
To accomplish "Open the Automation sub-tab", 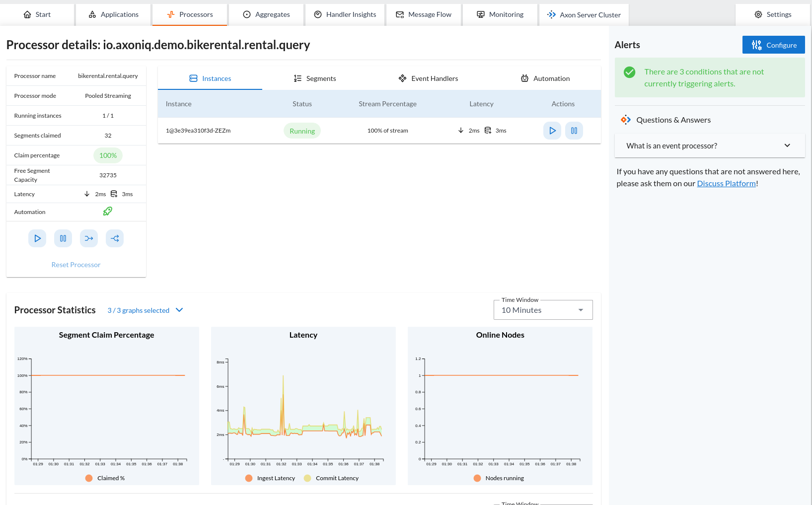I will coord(545,78).
